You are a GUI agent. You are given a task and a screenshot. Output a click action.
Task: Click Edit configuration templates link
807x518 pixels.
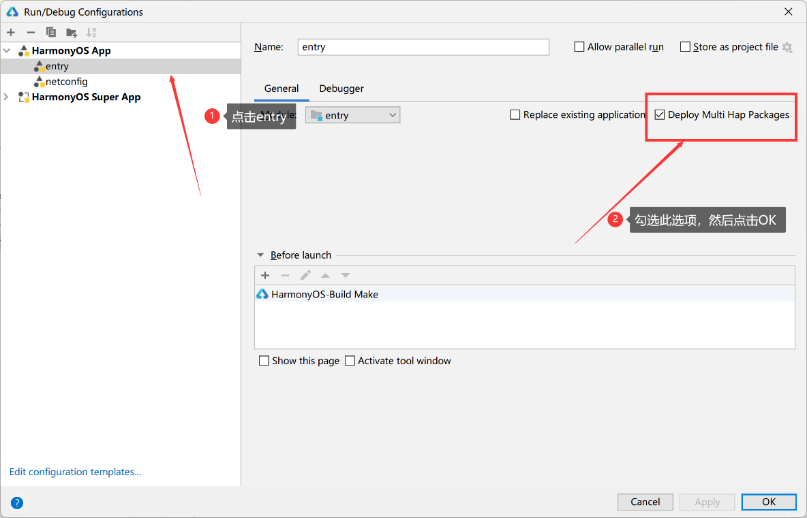(x=75, y=472)
